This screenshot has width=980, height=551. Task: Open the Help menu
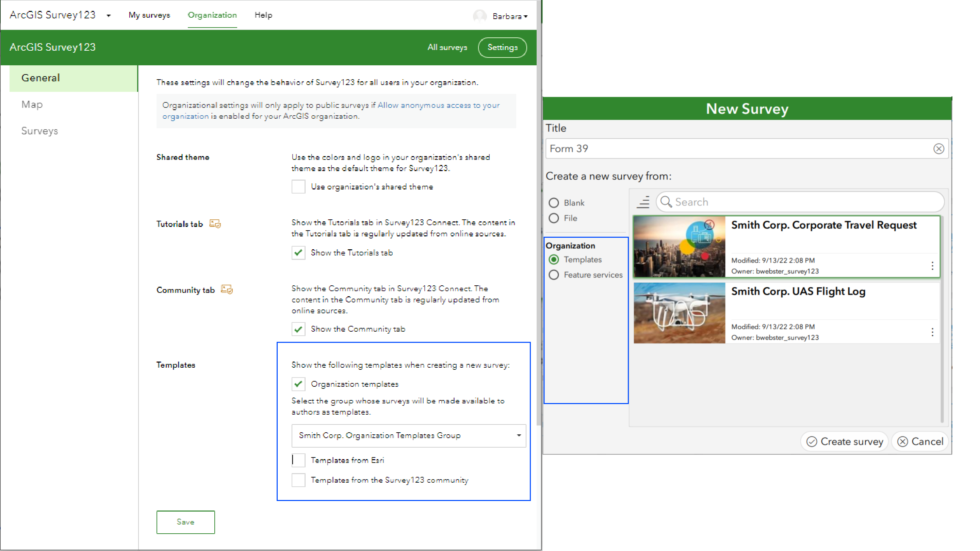[263, 15]
